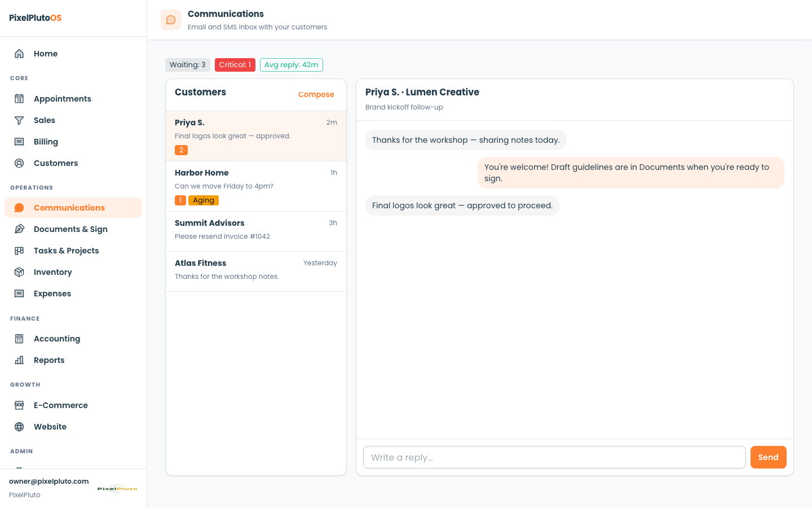Click the Avg reply: 42m badge
This screenshot has height=508, width=812.
pyautogui.click(x=292, y=65)
